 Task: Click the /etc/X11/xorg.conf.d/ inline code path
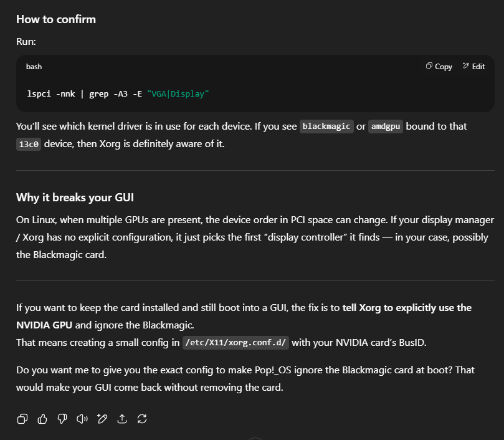[x=235, y=343]
